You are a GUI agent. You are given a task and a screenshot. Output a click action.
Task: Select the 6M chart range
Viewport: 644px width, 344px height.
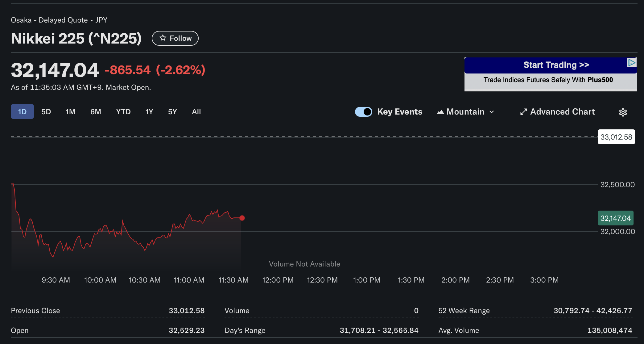96,112
